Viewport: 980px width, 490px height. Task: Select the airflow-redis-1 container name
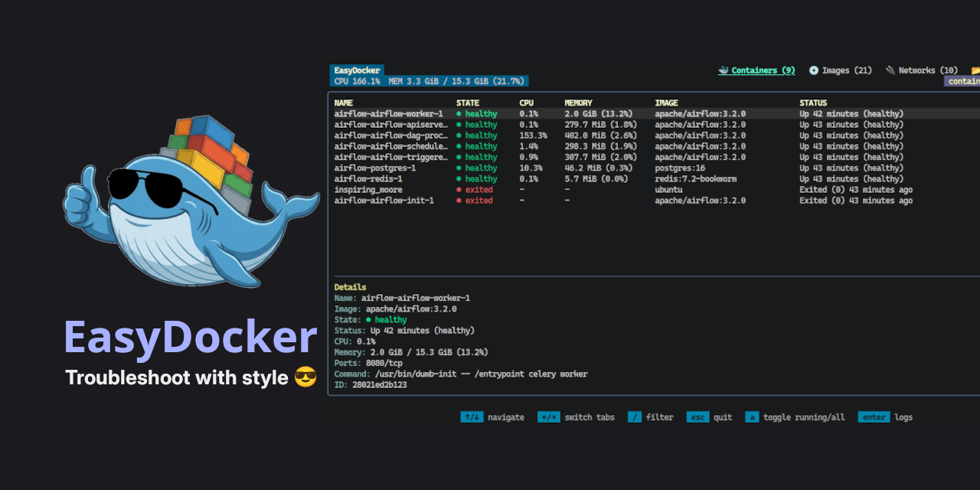(368, 179)
